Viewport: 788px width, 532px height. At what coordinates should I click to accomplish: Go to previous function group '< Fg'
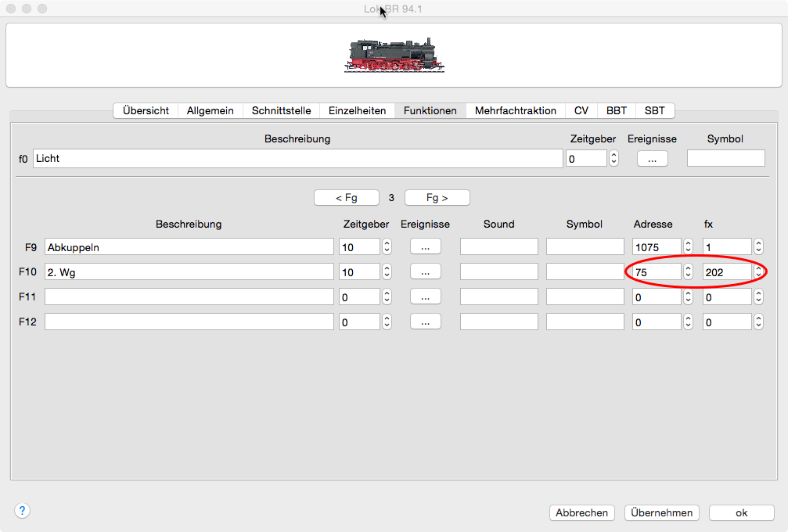(x=346, y=198)
